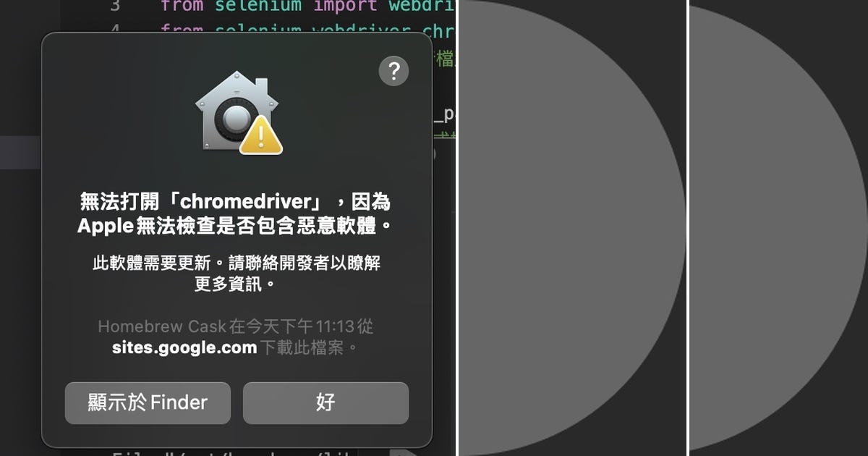Reveal chromedriver with 顯示於 Finder button
This screenshot has height=456, width=868.
coord(148,402)
